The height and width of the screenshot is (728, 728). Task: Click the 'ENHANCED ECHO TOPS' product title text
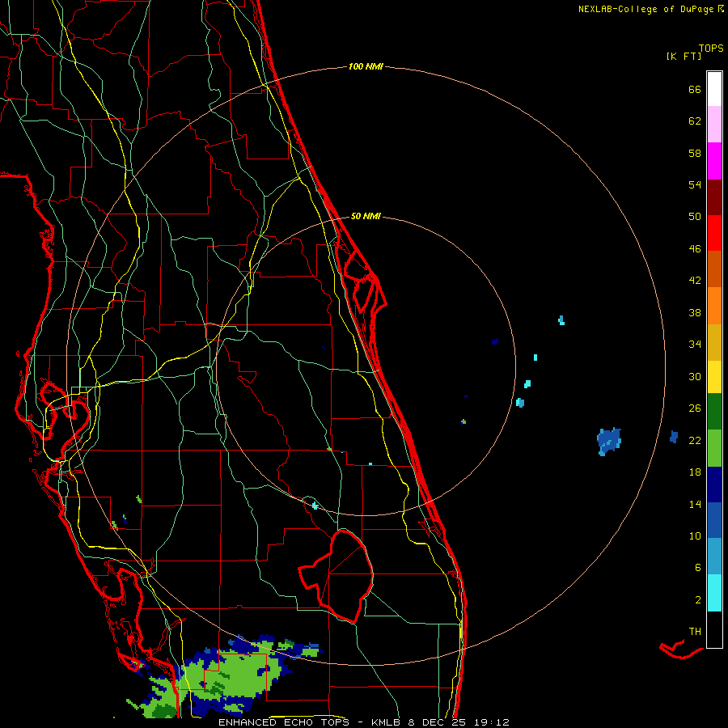pyautogui.click(x=287, y=722)
